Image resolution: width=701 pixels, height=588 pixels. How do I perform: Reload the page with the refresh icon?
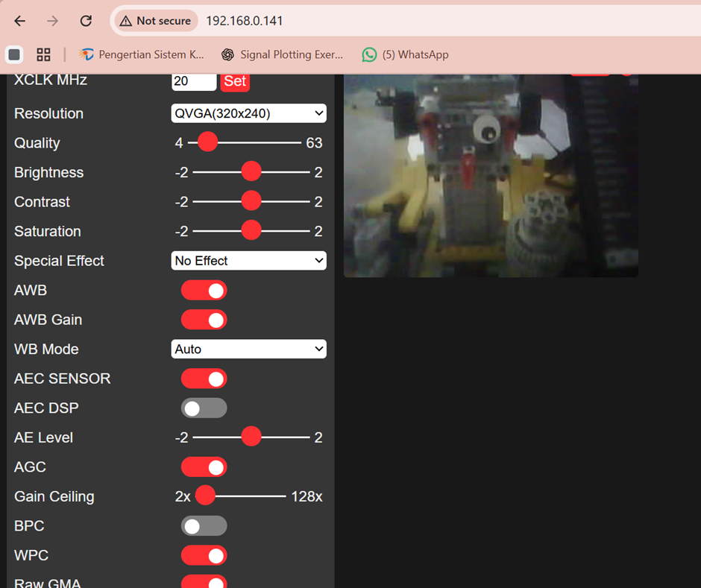[86, 21]
